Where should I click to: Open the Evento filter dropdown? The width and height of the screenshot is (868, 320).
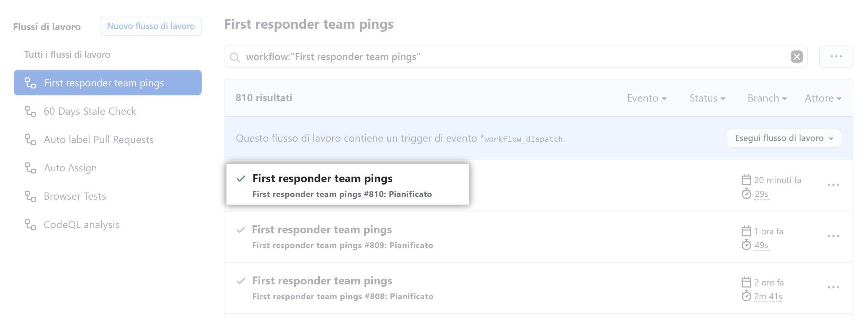[647, 98]
